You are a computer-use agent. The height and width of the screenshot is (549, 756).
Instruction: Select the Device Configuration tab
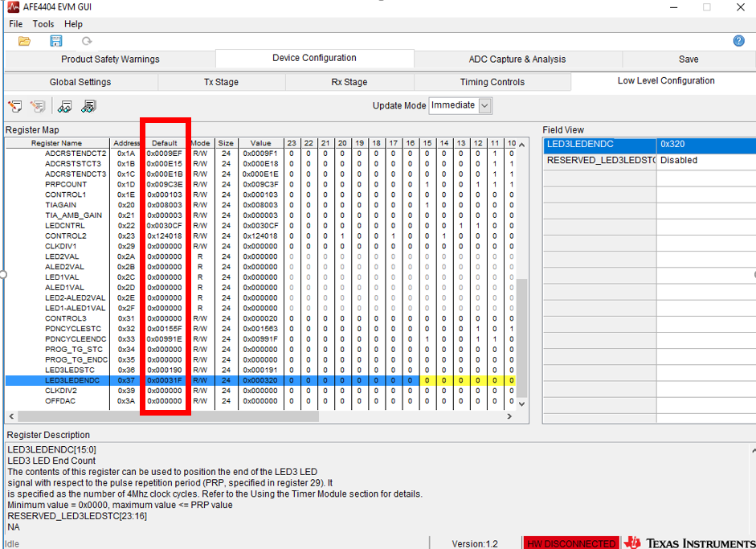click(x=314, y=58)
